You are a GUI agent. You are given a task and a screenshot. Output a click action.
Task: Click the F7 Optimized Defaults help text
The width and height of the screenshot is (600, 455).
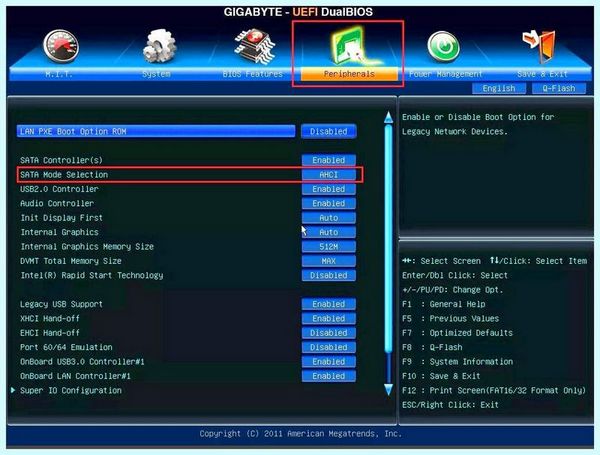coord(457,333)
